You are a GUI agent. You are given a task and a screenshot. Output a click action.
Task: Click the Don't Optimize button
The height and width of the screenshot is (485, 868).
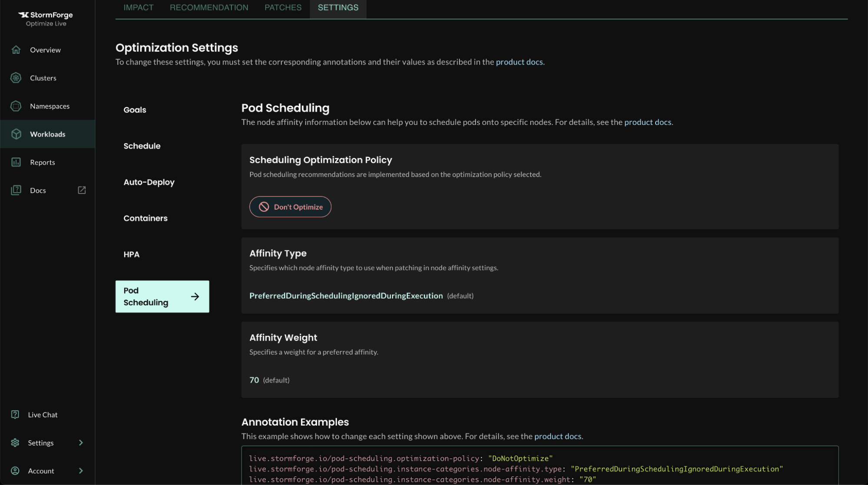click(290, 207)
